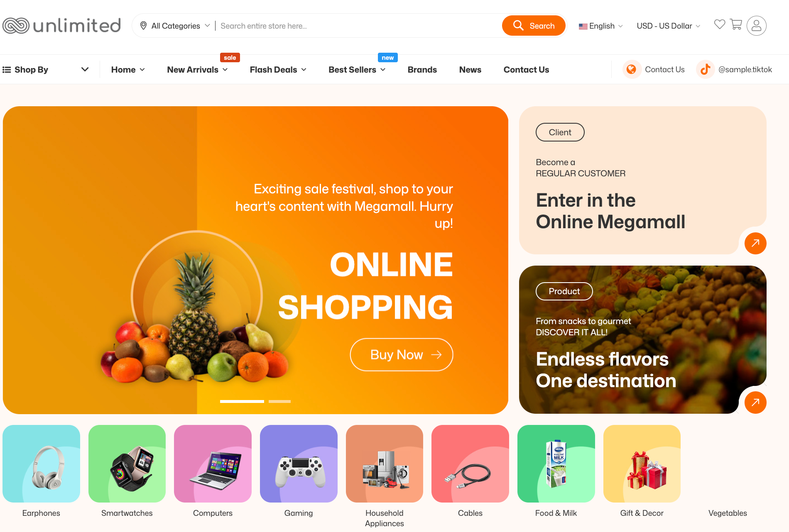Viewport: 789px width, 532px height.
Task: Click the arrow icon on Product card
Action: point(755,402)
